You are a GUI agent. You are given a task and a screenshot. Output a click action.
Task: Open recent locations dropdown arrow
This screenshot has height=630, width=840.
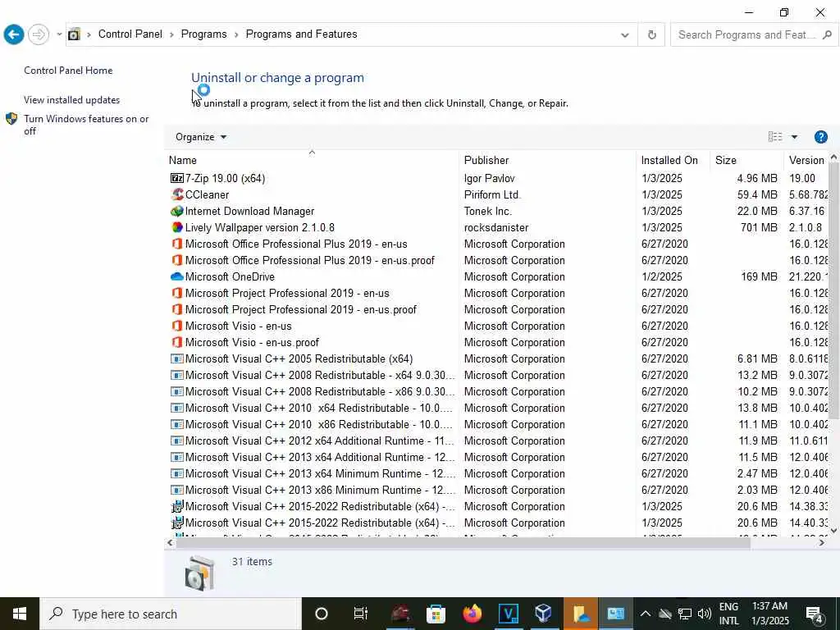point(59,34)
